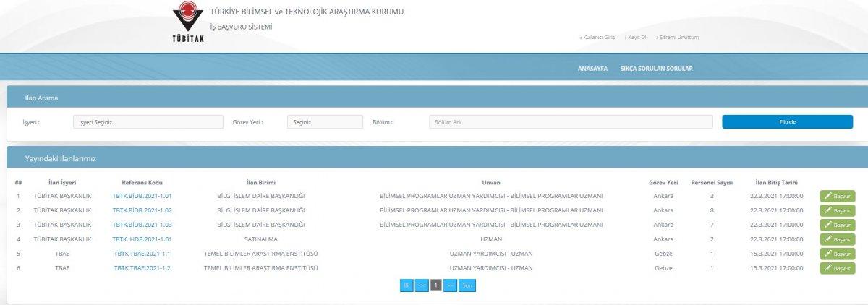Go to first page with İlk

[x=407, y=285]
